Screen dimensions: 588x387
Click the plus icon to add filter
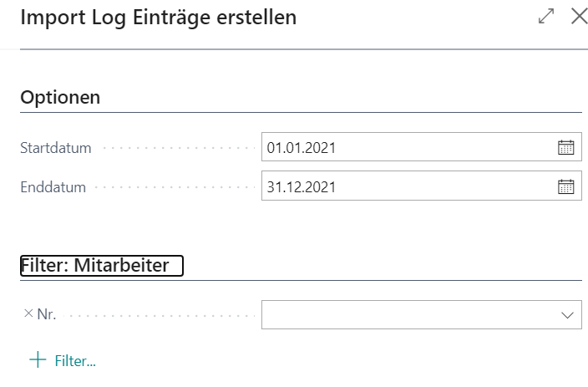(38, 359)
